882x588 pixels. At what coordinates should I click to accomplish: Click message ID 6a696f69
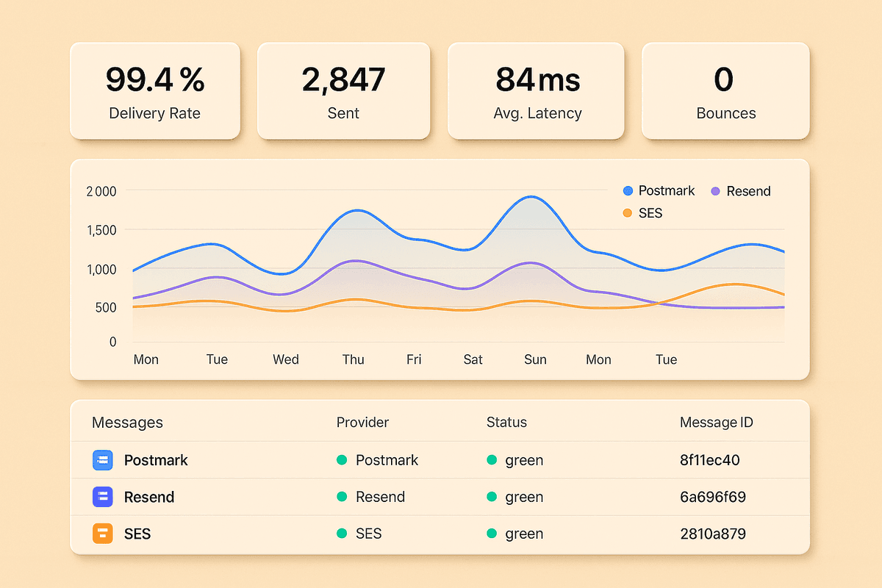713,497
